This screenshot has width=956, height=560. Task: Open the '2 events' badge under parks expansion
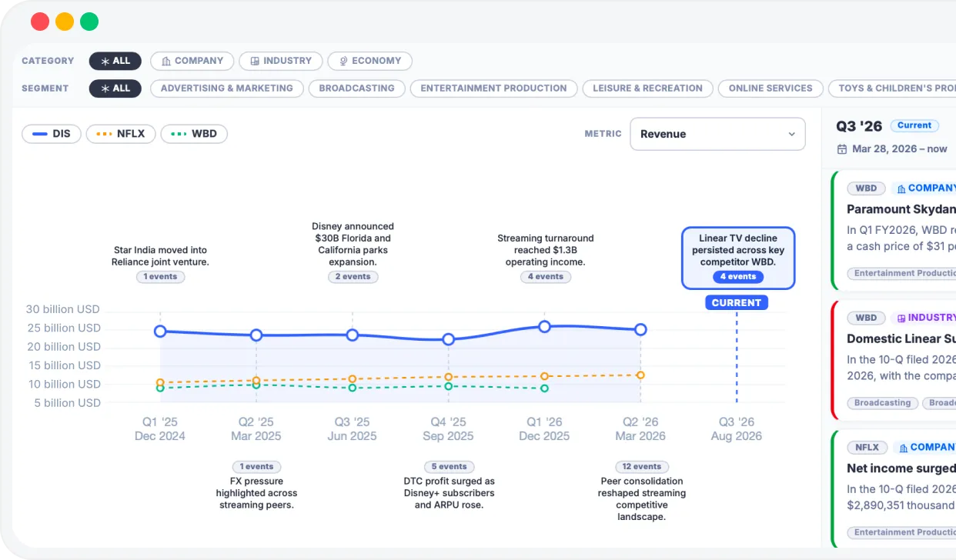[353, 277]
